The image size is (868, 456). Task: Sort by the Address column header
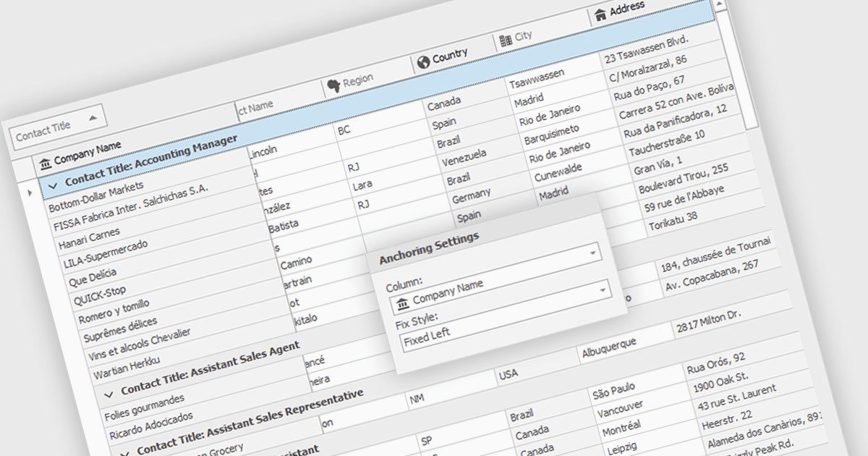pos(626,10)
